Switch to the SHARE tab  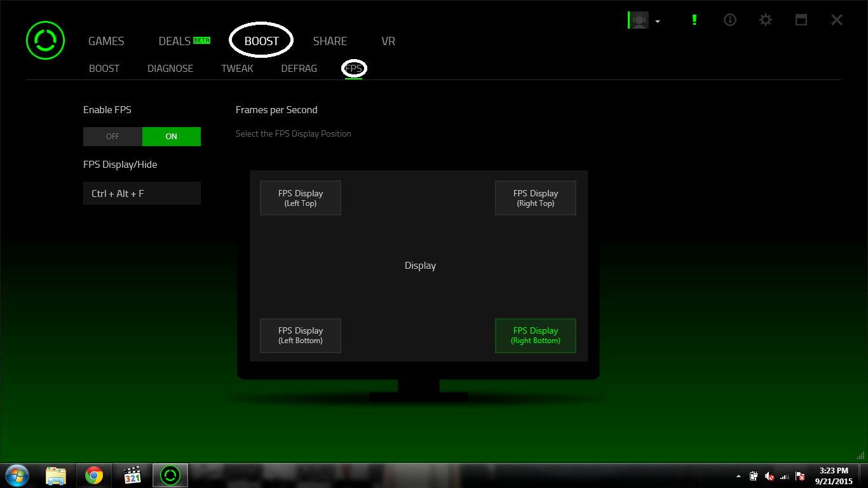click(x=330, y=41)
